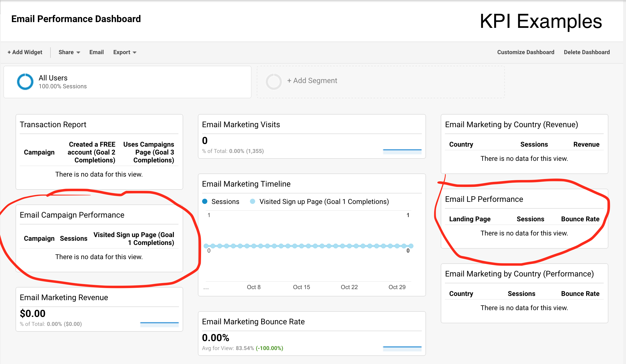Click Delete Dashboard

[587, 52]
